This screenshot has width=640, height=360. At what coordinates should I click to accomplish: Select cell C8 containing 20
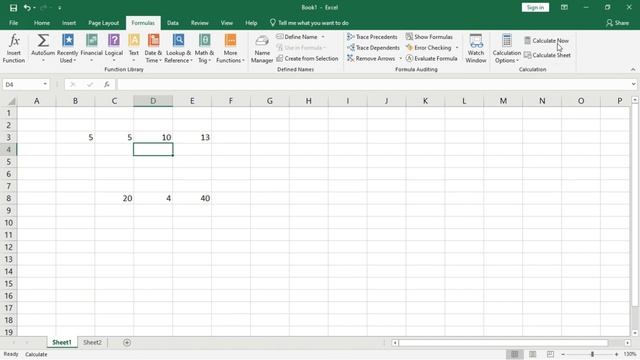pyautogui.click(x=114, y=198)
